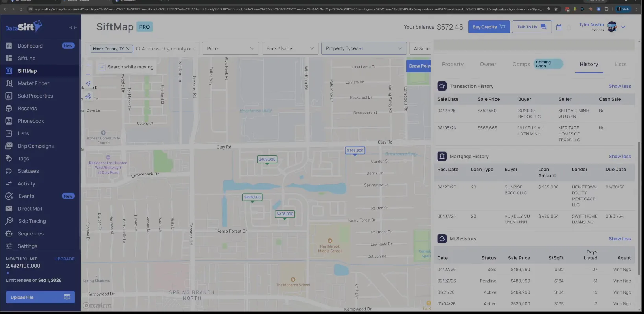Open the Settings page
Screen dimensions: 644x314
[x=27, y=246]
